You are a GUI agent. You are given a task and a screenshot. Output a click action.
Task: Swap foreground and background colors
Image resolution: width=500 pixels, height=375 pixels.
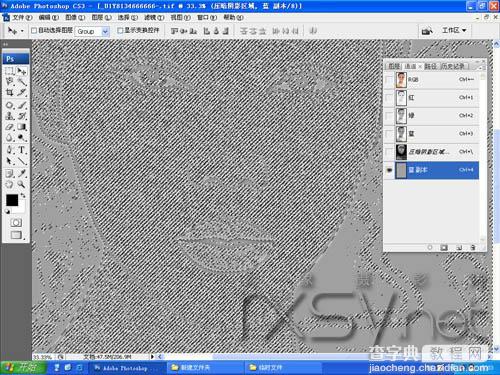(x=23, y=195)
